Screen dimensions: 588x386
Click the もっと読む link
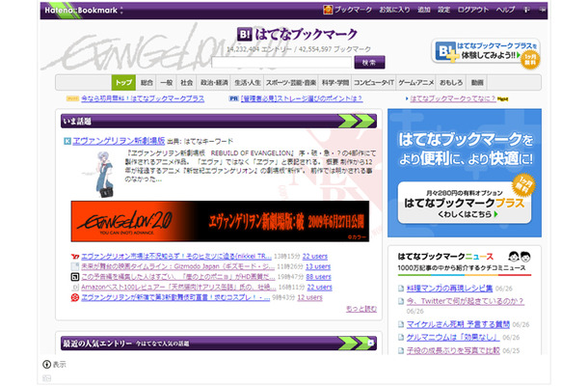[361, 309]
